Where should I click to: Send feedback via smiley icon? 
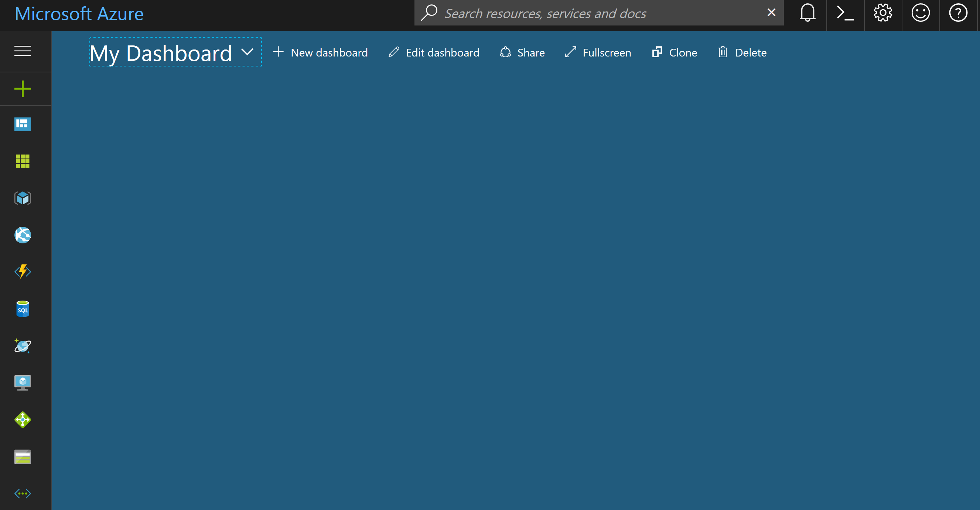click(x=920, y=13)
